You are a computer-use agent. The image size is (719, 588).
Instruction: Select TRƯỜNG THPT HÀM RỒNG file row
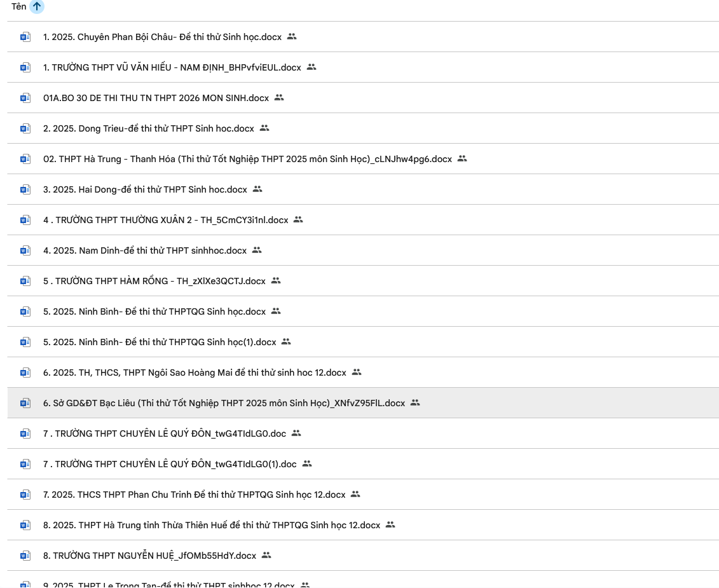(363, 281)
